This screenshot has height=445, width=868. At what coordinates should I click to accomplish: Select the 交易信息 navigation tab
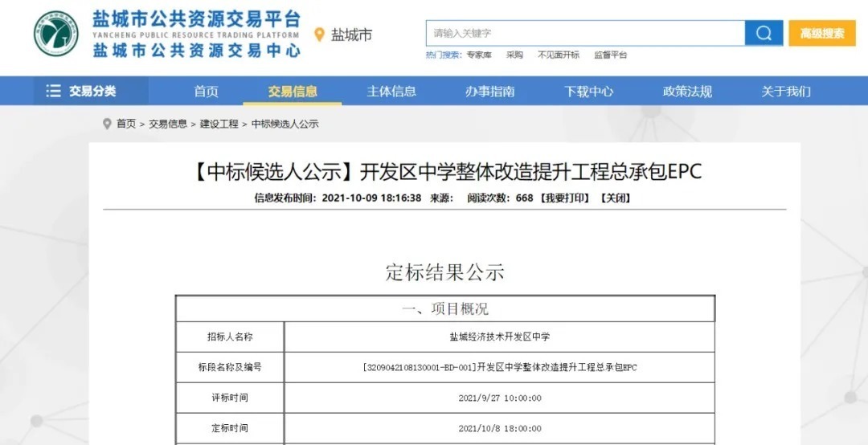point(293,92)
